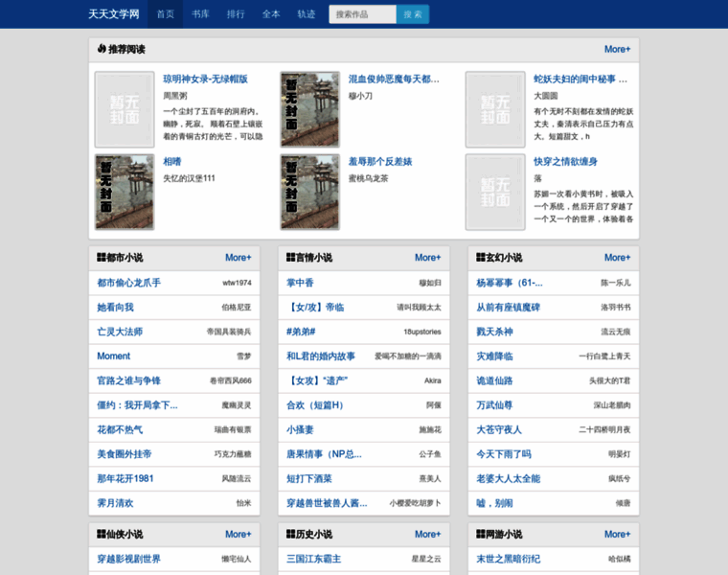Open More+ in the 言情小说 section

click(x=427, y=257)
